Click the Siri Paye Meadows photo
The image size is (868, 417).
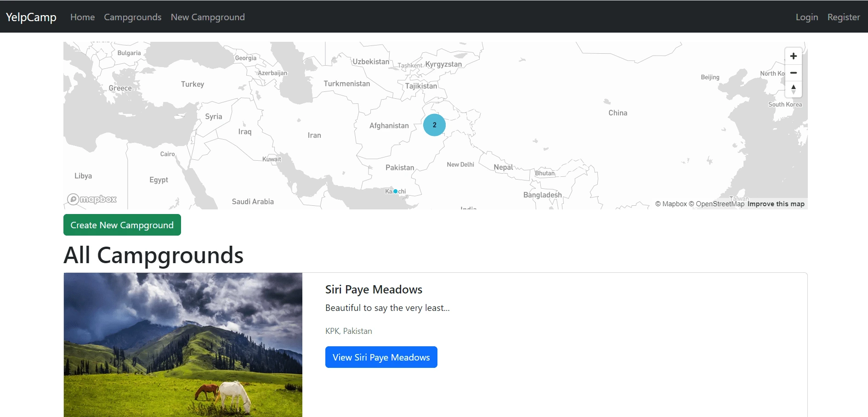[183, 344]
